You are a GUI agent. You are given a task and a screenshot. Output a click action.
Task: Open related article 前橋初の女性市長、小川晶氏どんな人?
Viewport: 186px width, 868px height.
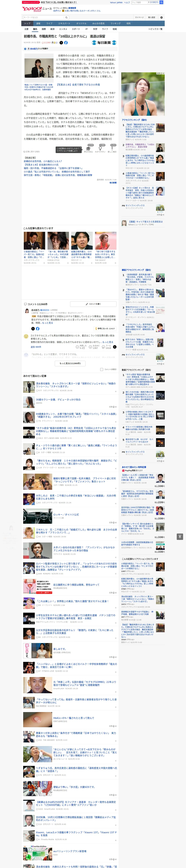point(43,161)
